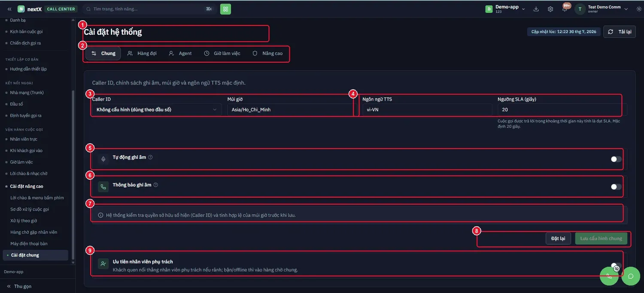
Task: Click the download icon in the top bar
Action: 536,9
